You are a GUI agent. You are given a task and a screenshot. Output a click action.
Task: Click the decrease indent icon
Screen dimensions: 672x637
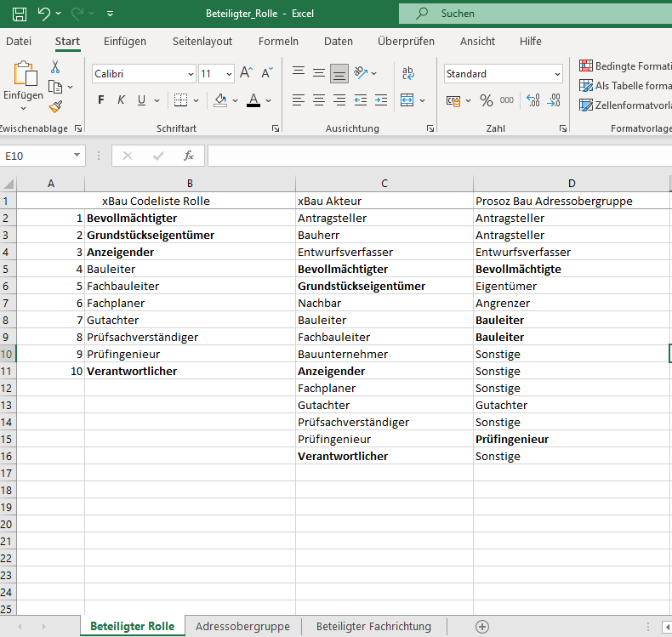pos(361,100)
